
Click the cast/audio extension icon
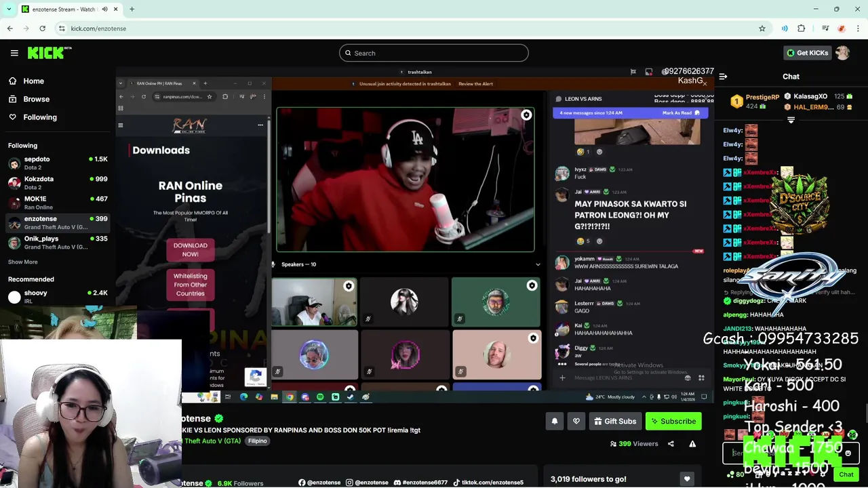tap(785, 28)
